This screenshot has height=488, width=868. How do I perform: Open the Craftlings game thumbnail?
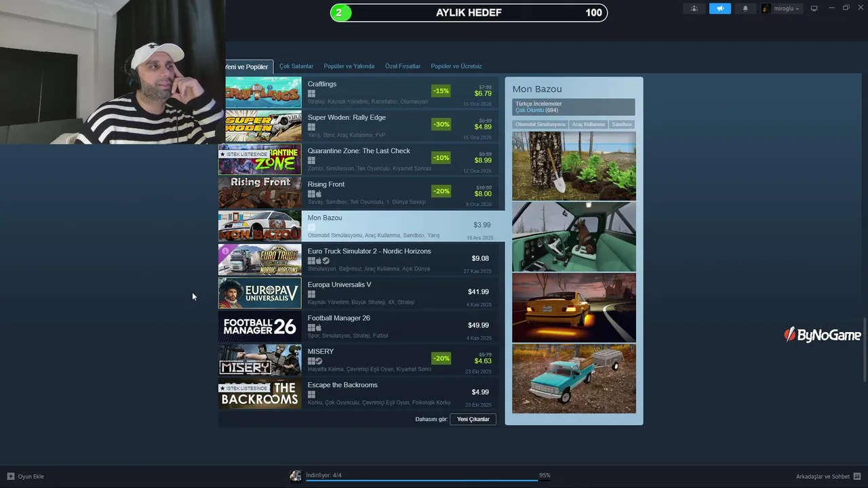263,92
